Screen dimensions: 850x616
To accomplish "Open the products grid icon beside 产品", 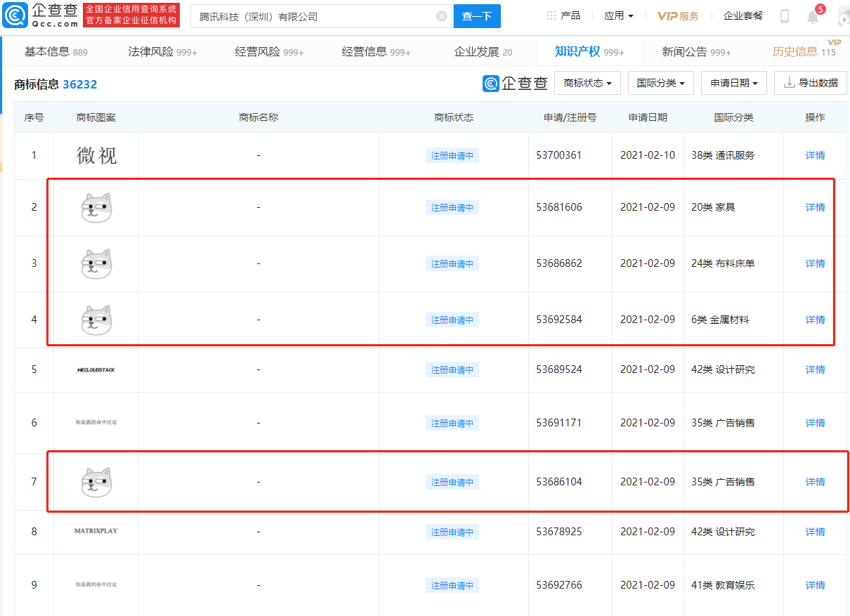I will pos(551,15).
